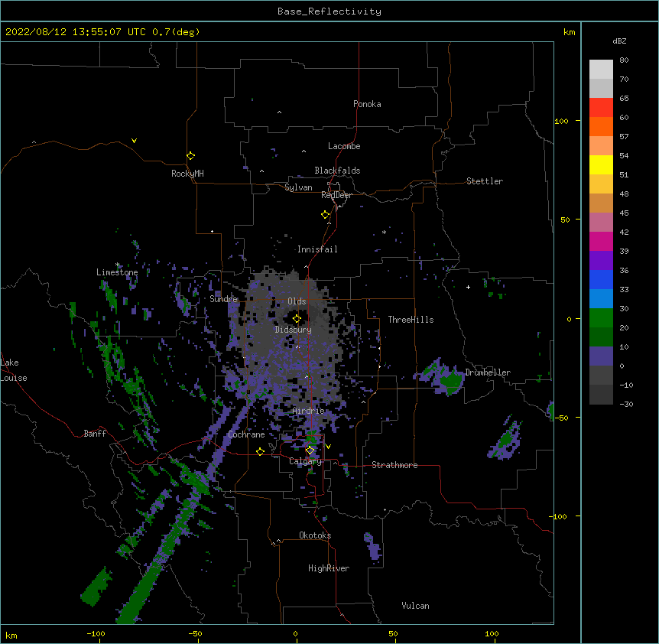Click the yellow V marker east of Calgary
Image resolution: width=659 pixels, height=644 pixels.
pos(328,447)
